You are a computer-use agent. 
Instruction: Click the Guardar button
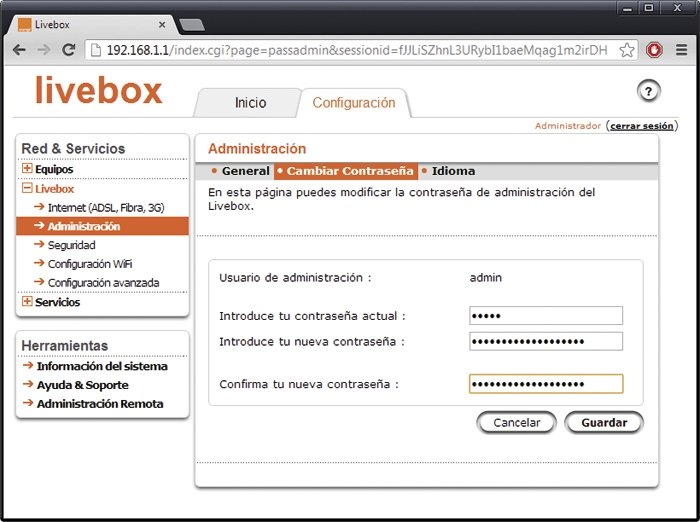(604, 422)
